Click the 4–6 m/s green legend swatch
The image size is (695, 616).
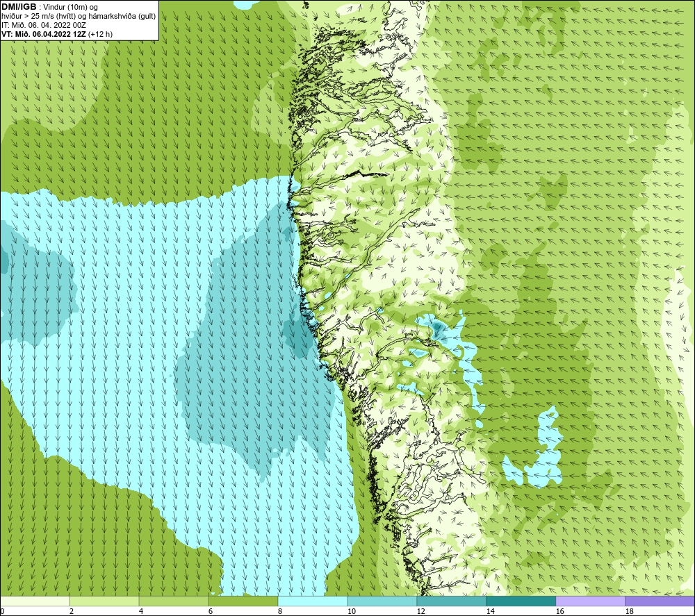[174, 601]
